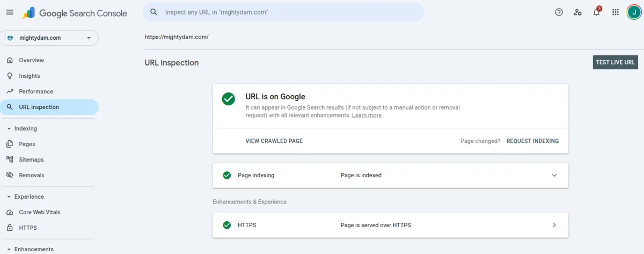Click the green check beside URL is on Google

[229, 99]
